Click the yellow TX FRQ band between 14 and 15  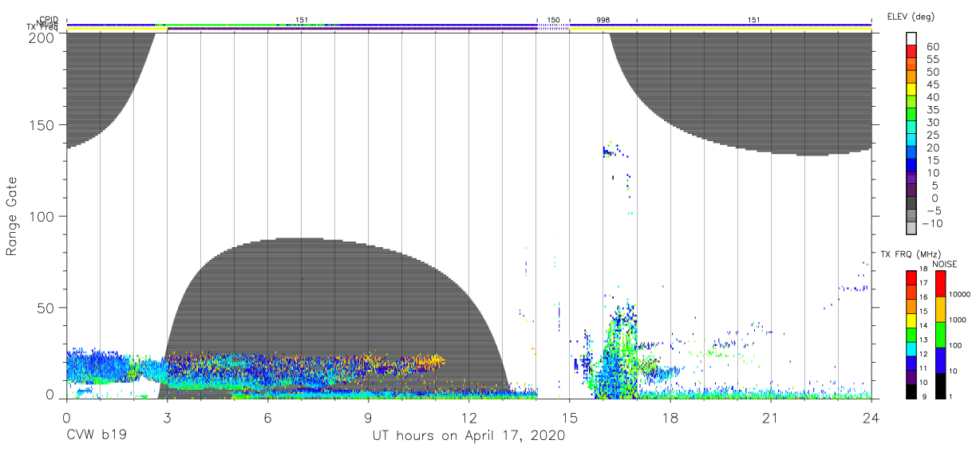pyautogui.click(x=911, y=320)
